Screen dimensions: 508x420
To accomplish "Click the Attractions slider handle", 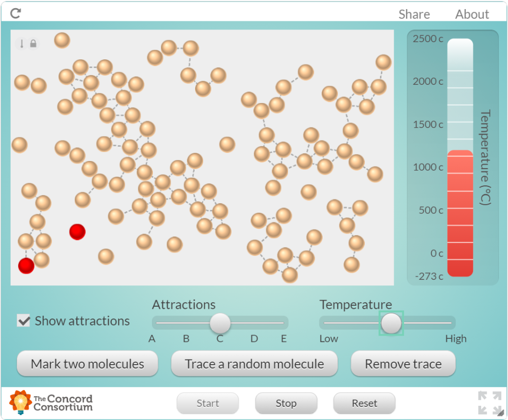I will click(x=220, y=323).
